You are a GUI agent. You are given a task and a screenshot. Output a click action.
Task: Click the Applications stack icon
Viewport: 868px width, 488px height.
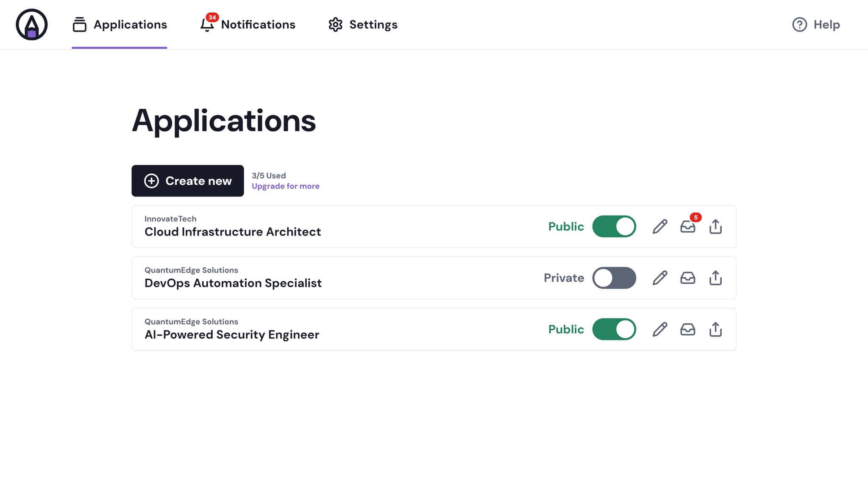[x=79, y=25]
